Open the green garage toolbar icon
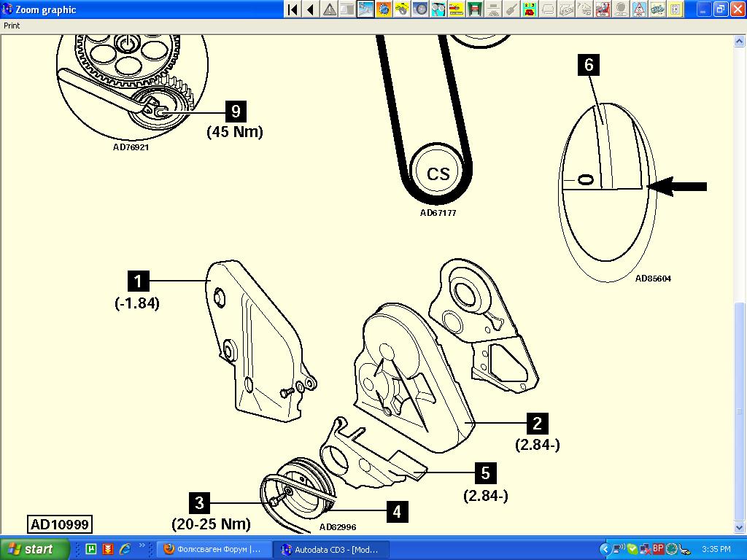This screenshot has width=747, height=560. coord(475,9)
